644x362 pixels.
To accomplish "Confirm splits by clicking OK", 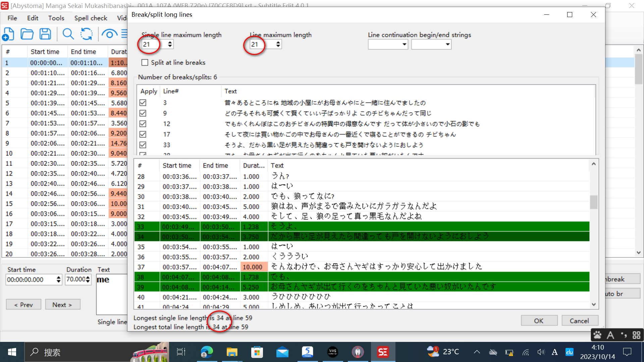I will [x=539, y=320].
